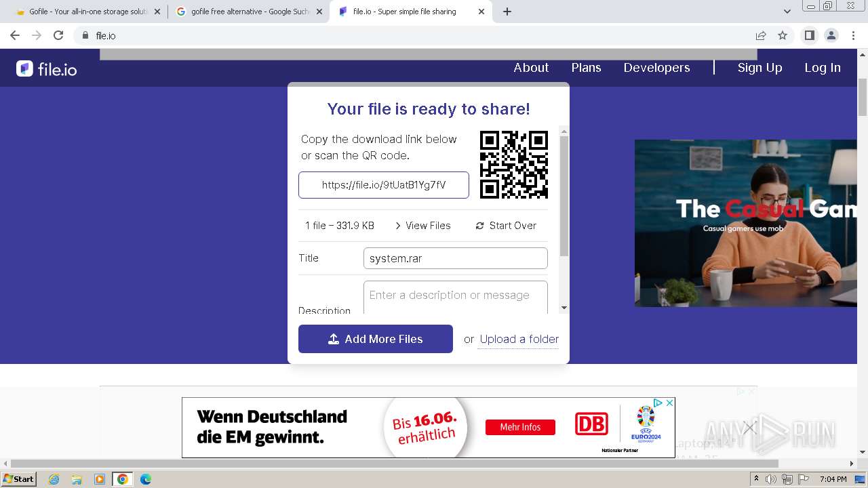Click panel scrollbar down arrow
Screen dimensions: 868x488
564,308
